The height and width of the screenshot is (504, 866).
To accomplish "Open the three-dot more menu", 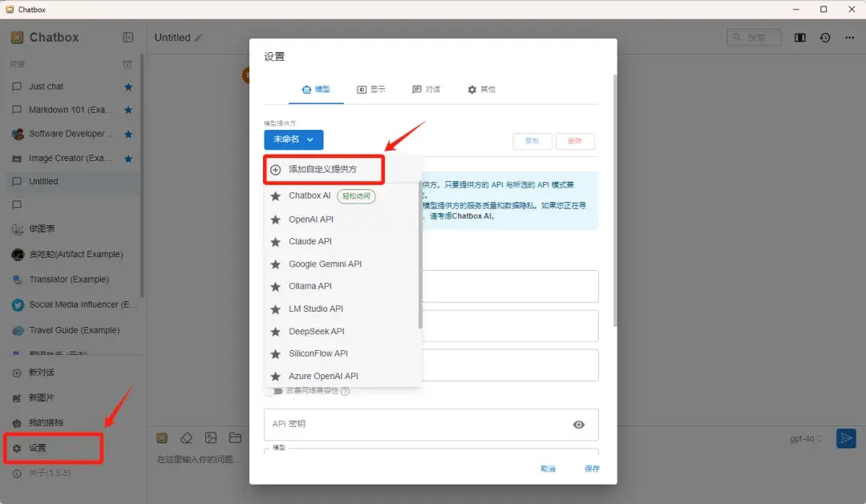I will pos(849,38).
